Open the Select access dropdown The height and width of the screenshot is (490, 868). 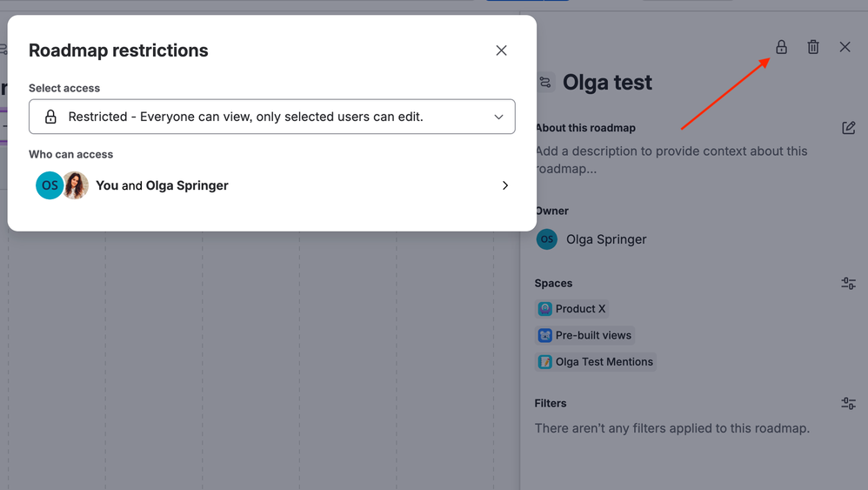(271, 117)
